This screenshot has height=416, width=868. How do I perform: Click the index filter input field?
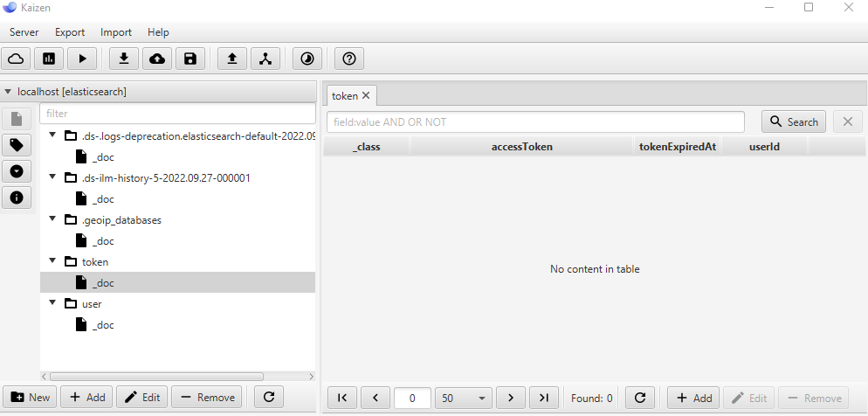pos(177,114)
